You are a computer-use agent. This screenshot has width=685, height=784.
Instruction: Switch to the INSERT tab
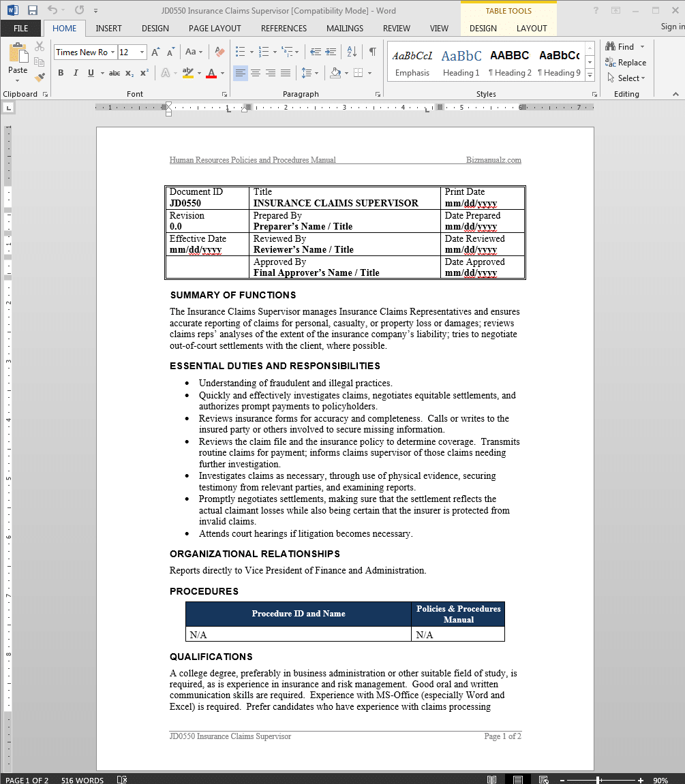click(108, 29)
